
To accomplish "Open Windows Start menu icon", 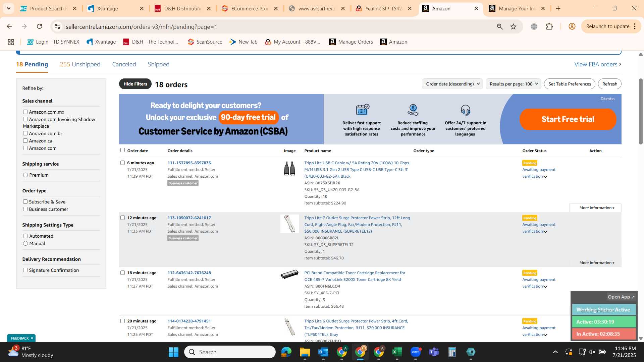I will [x=173, y=352].
